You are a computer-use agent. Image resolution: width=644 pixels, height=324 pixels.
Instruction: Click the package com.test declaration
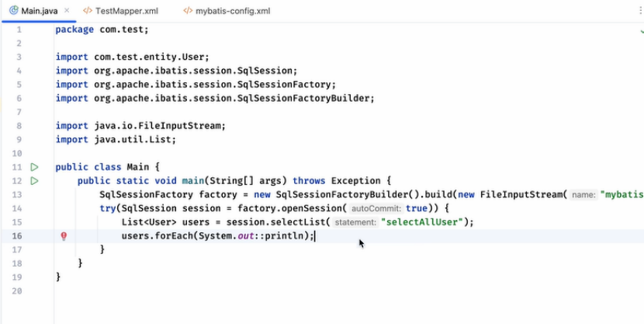click(102, 30)
